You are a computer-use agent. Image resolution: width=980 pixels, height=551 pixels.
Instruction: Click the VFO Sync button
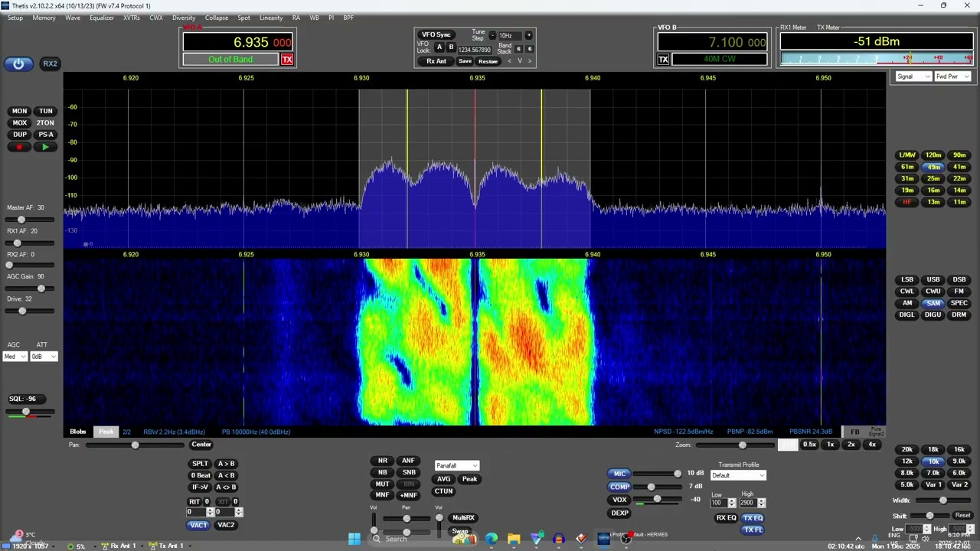(x=436, y=34)
